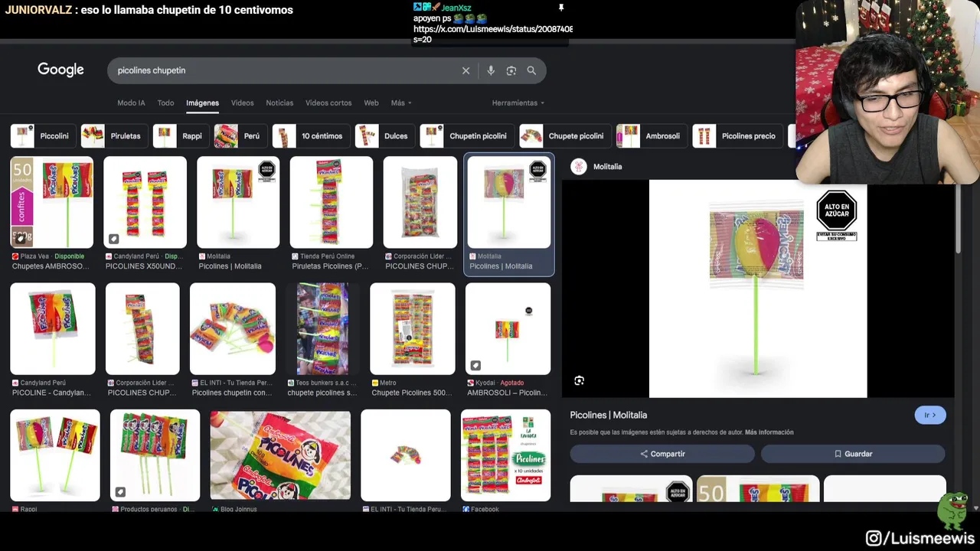Open the first-row Corporación Líder PICOLINES CHUP thumbnail
Image resolution: width=980 pixels, height=551 pixels.
(x=420, y=202)
